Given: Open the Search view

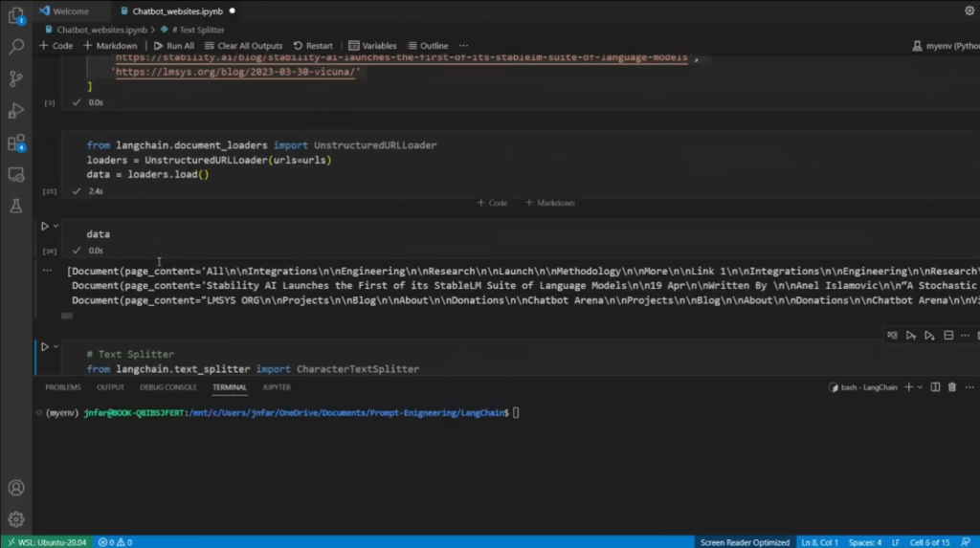Looking at the screenshot, I should pyautogui.click(x=15, y=46).
